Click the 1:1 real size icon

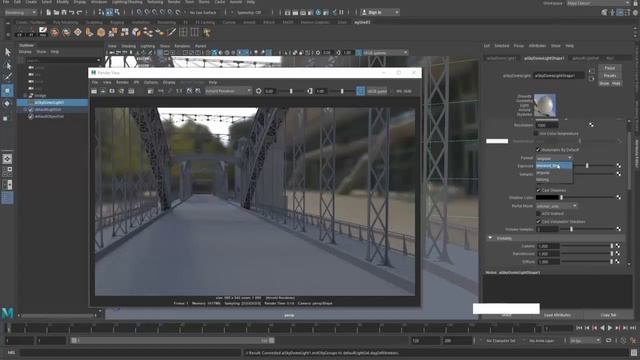click(x=179, y=91)
